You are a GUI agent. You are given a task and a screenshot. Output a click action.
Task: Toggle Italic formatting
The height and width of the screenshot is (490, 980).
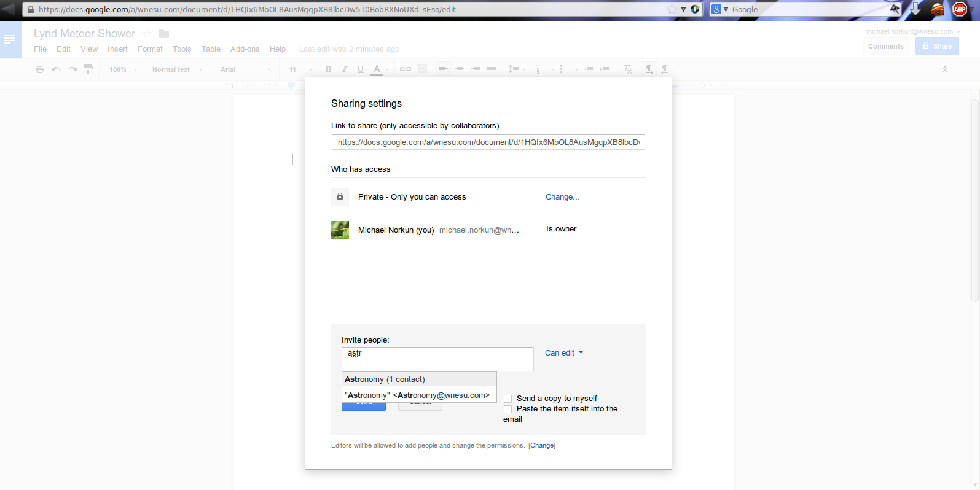pos(345,69)
